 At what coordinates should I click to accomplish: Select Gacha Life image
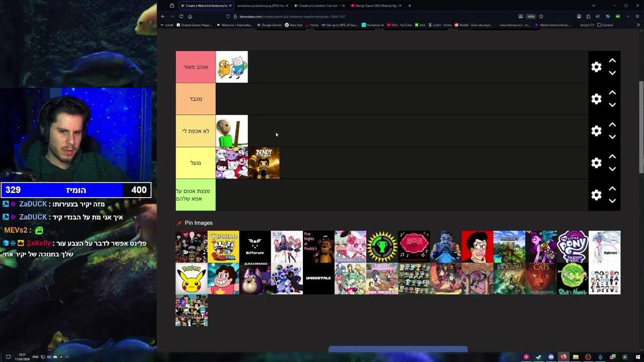[351, 246]
